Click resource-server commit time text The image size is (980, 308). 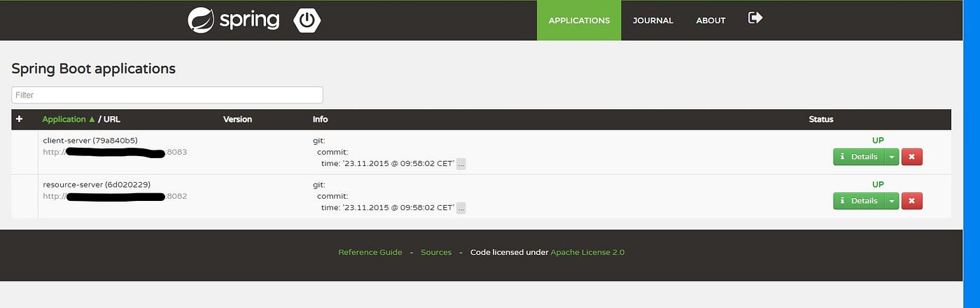point(388,208)
